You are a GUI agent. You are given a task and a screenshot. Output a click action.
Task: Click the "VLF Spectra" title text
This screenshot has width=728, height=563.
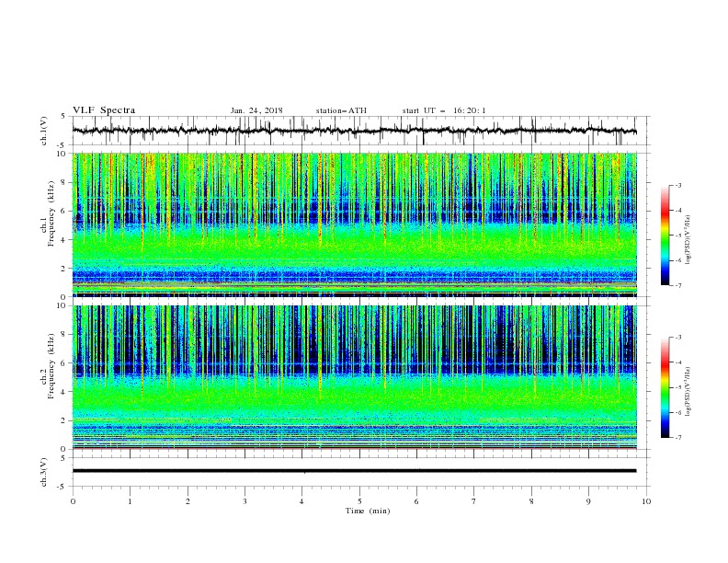click(x=104, y=110)
